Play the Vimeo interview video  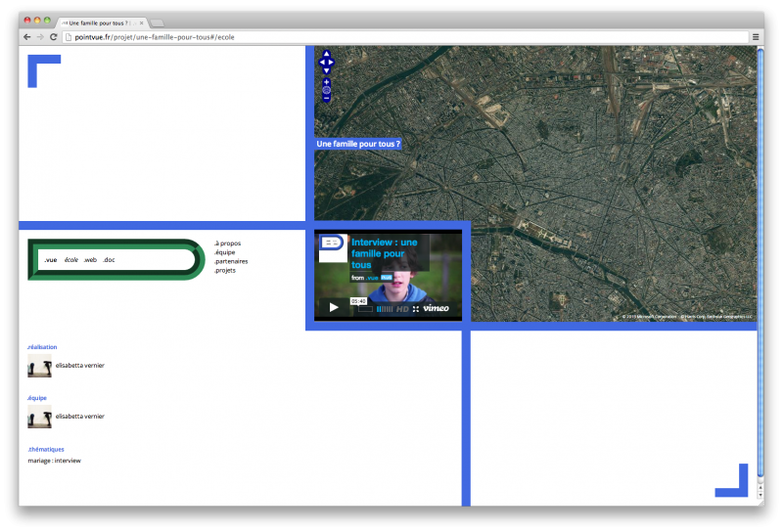coord(334,307)
